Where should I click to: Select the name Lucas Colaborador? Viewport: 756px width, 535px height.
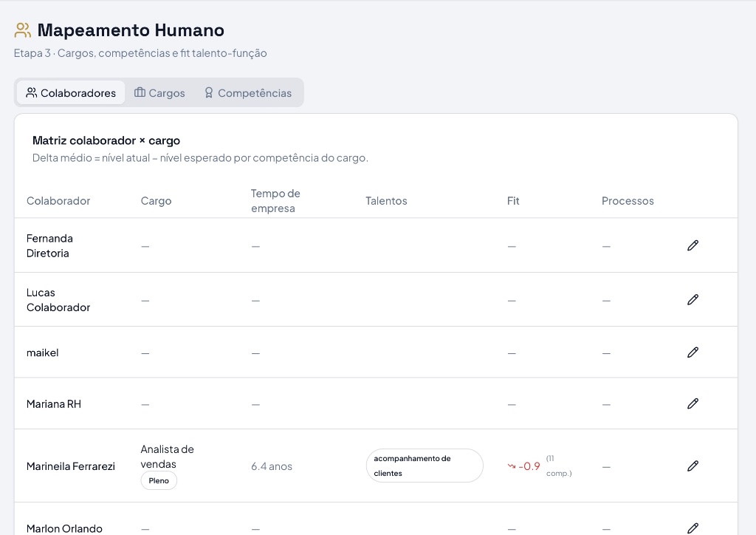[58, 299]
